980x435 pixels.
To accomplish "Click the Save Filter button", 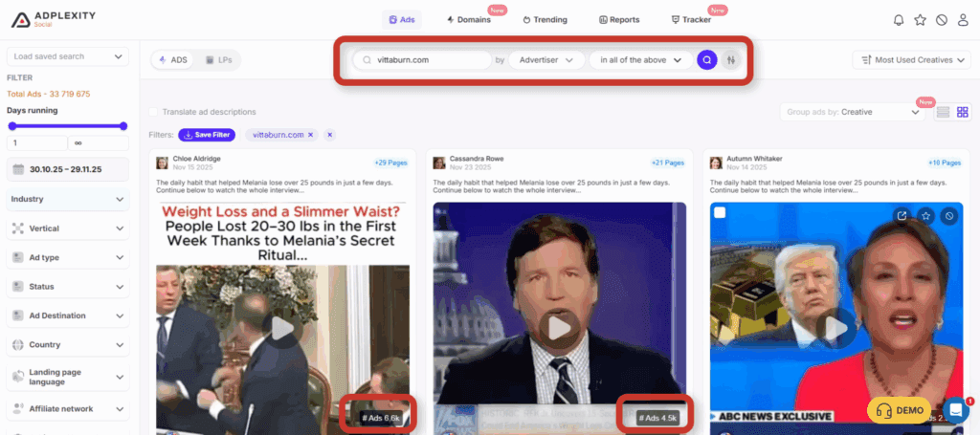I will (207, 135).
